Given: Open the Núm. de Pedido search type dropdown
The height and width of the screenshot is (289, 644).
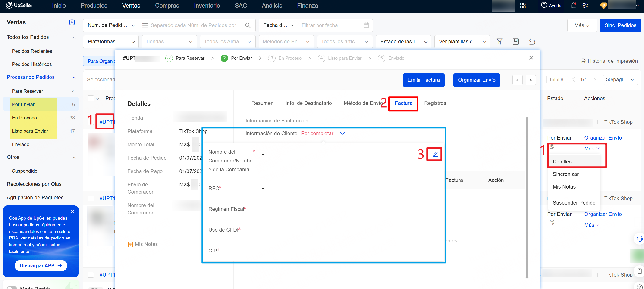Looking at the screenshot, I should [x=111, y=25].
